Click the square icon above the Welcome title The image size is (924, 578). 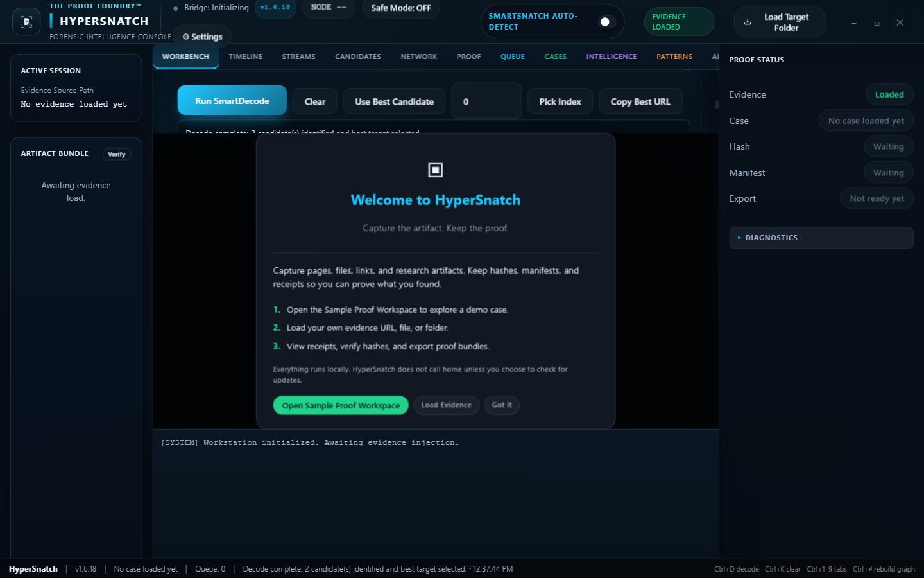click(x=436, y=170)
